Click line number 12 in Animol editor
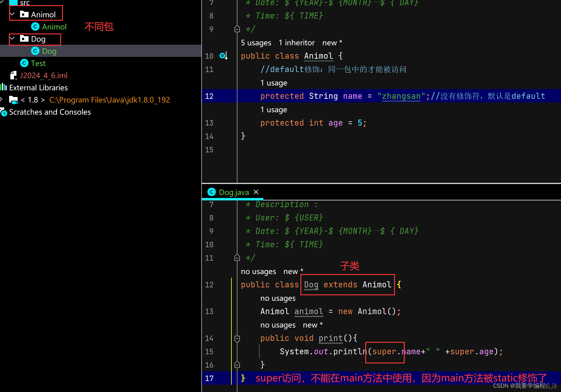 pyautogui.click(x=209, y=96)
